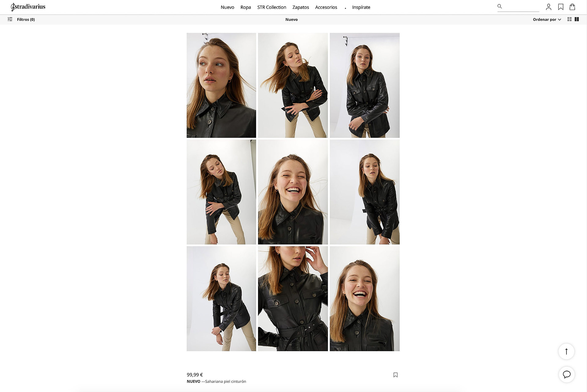Click the search magnifier icon

[x=500, y=6]
